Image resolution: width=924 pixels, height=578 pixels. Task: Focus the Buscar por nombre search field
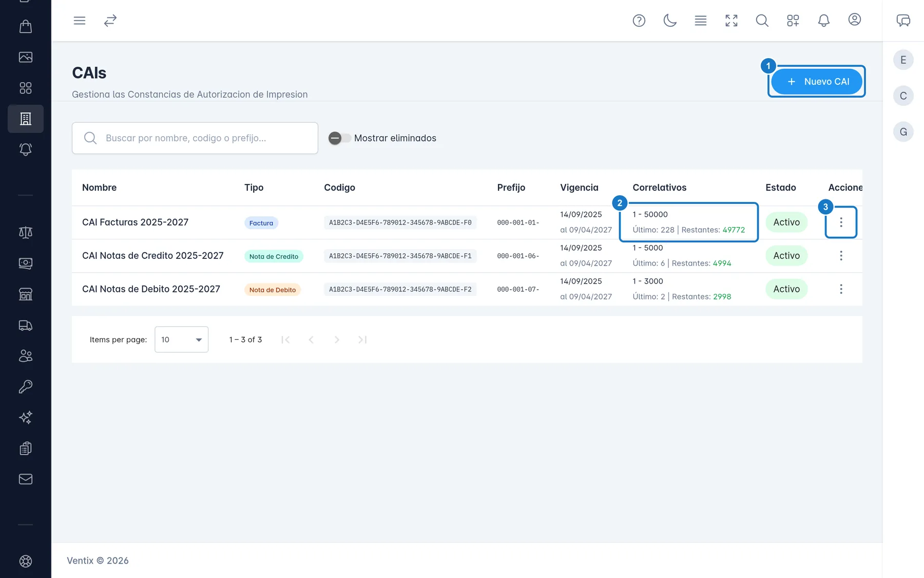click(x=195, y=138)
